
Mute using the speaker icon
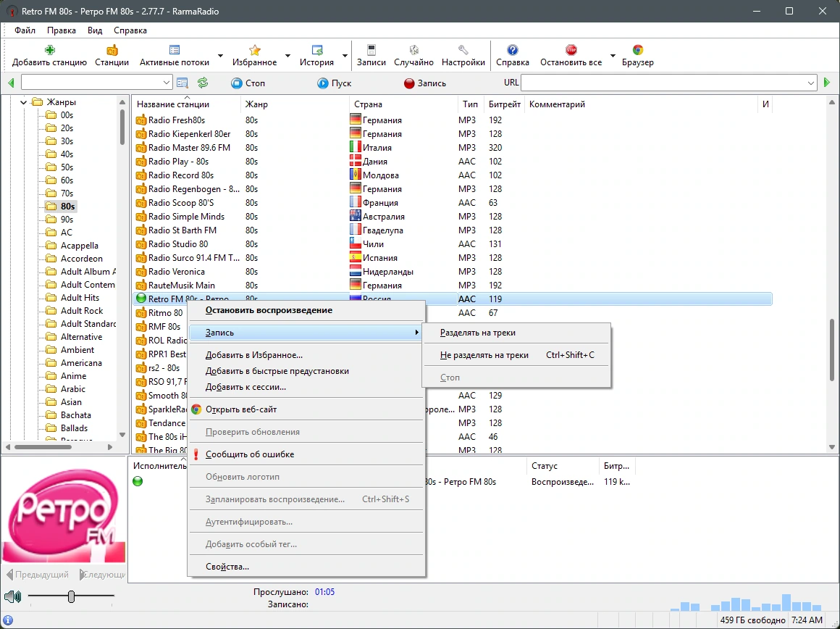[12, 596]
